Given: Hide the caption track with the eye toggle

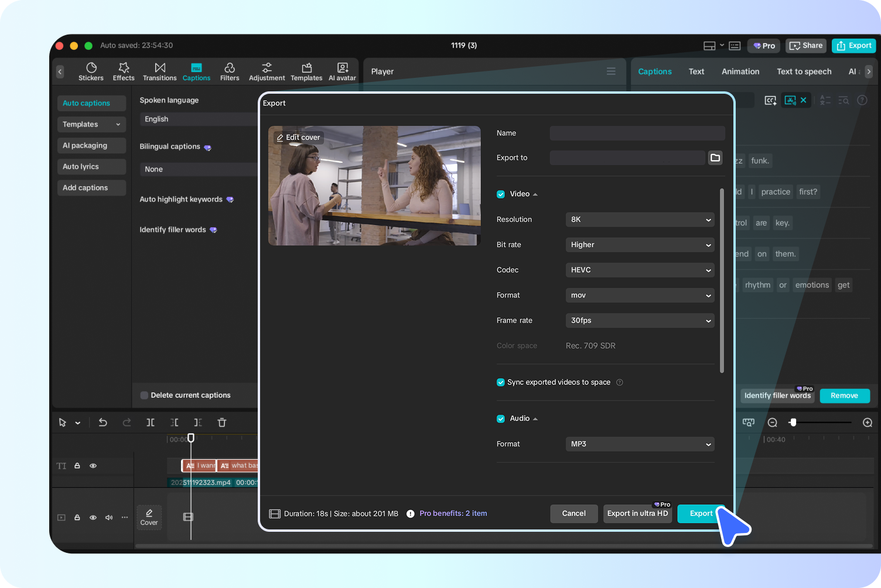Looking at the screenshot, I should (93, 466).
